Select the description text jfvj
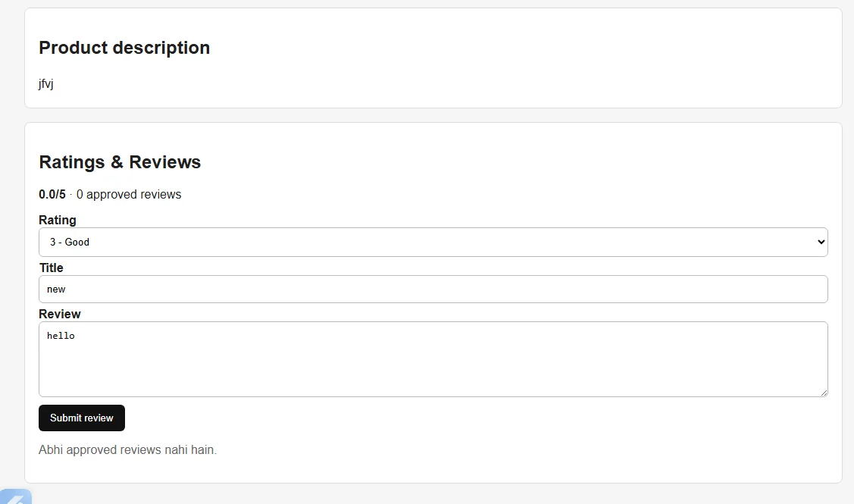Screen dimensions: 854x504 point(45,84)
